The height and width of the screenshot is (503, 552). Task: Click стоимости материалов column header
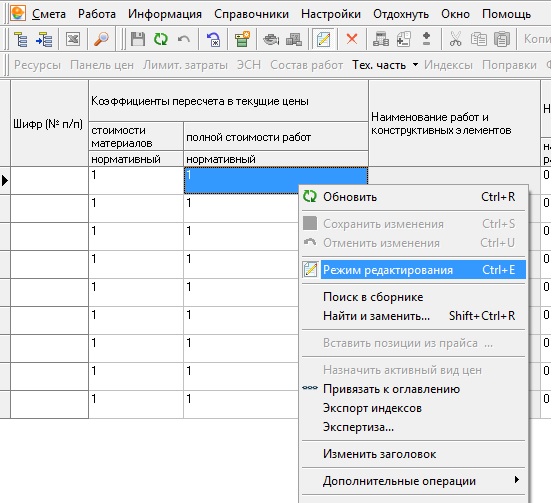point(136,137)
